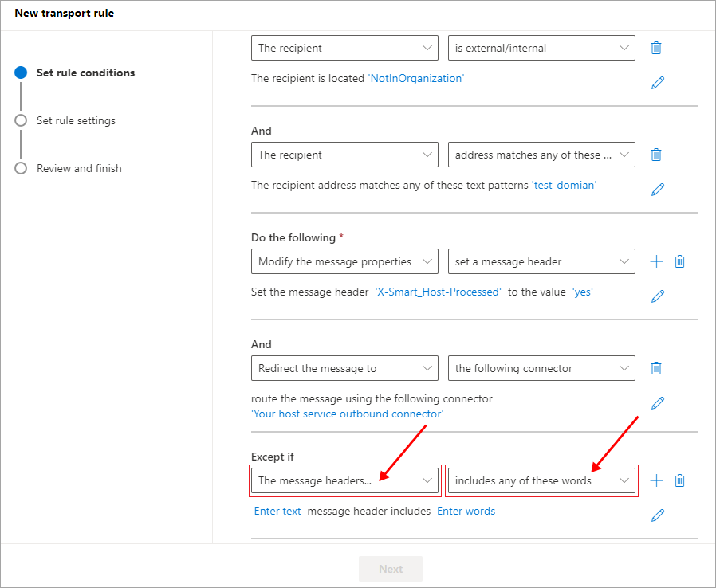Screen dimensions: 716x588
Task: Expand the 'is external/internal' dropdown
Action: click(x=541, y=48)
